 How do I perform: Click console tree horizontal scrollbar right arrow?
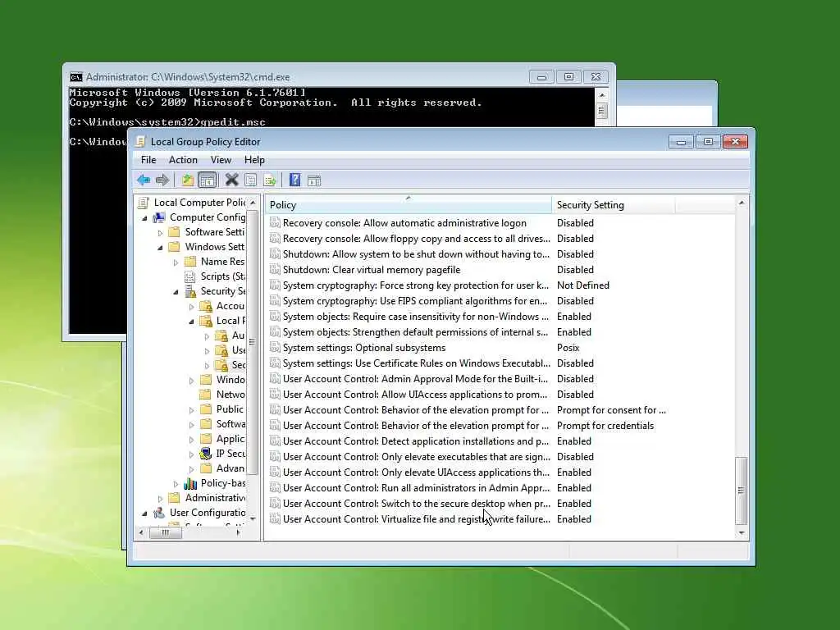tap(239, 532)
